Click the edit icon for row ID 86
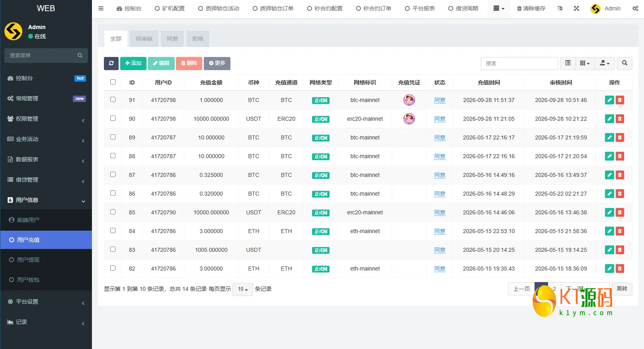The height and width of the screenshot is (349, 644). point(609,194)
